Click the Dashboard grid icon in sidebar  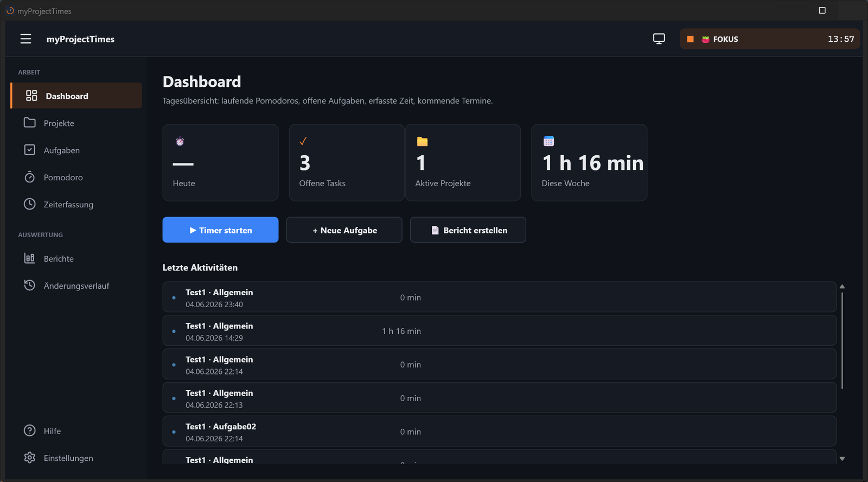pos(31,96)
